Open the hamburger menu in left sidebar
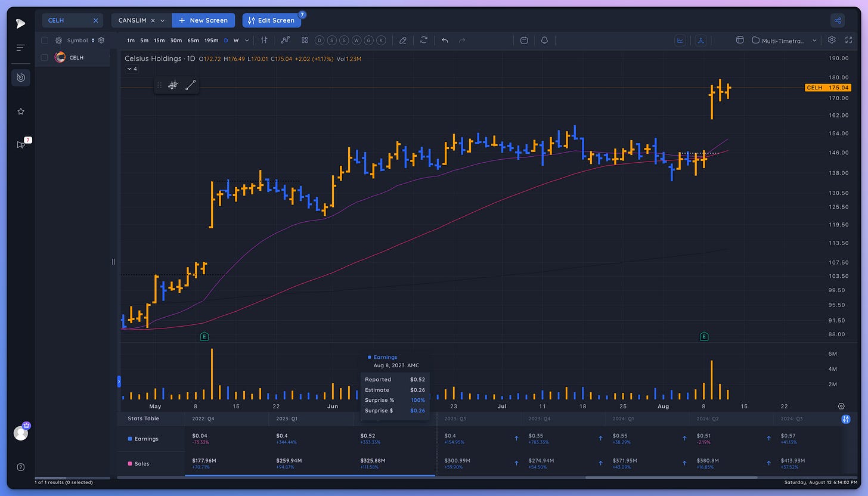Screen dimensions: 868x496 point(20,48)
